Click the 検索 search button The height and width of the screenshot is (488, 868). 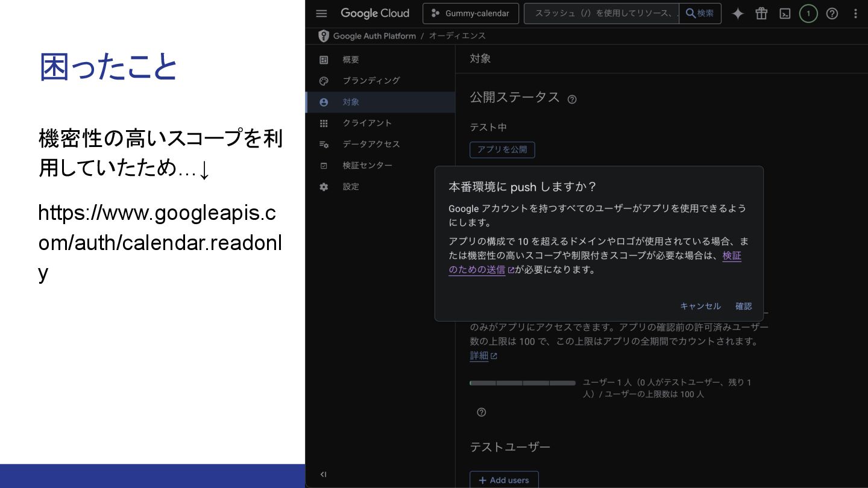(x=700, y=13)
